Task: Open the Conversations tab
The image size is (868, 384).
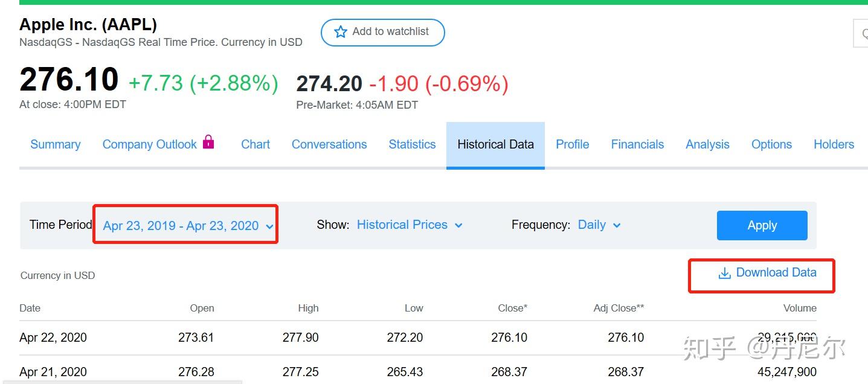Action: coord(329,144)
